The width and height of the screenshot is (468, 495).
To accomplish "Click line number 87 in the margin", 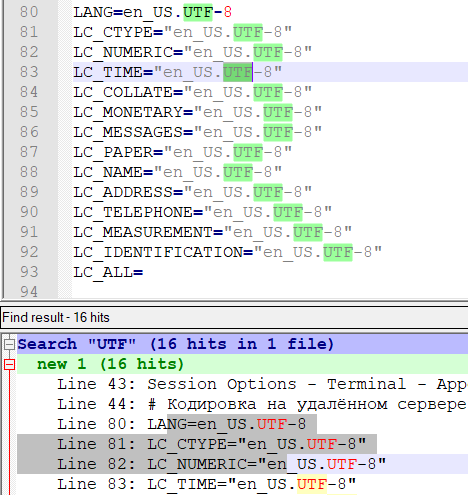I will [29, 152].
